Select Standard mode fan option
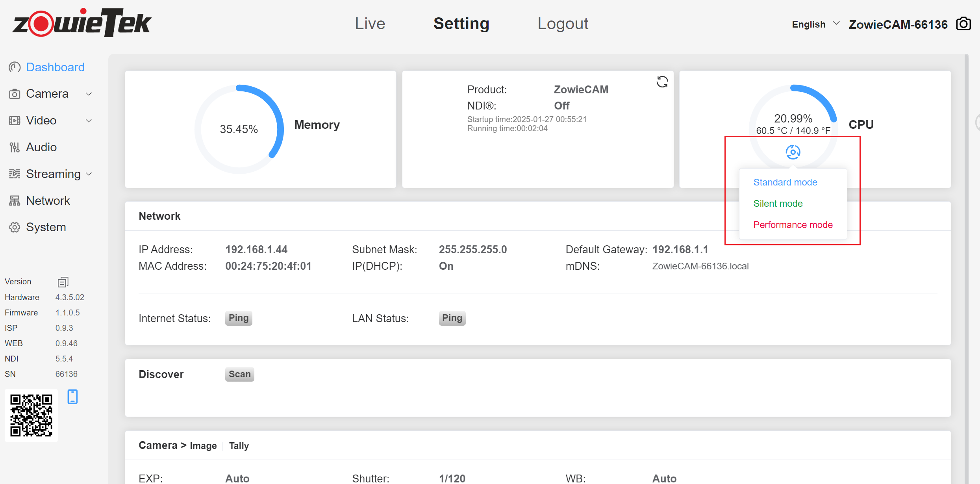 point(785,182)
